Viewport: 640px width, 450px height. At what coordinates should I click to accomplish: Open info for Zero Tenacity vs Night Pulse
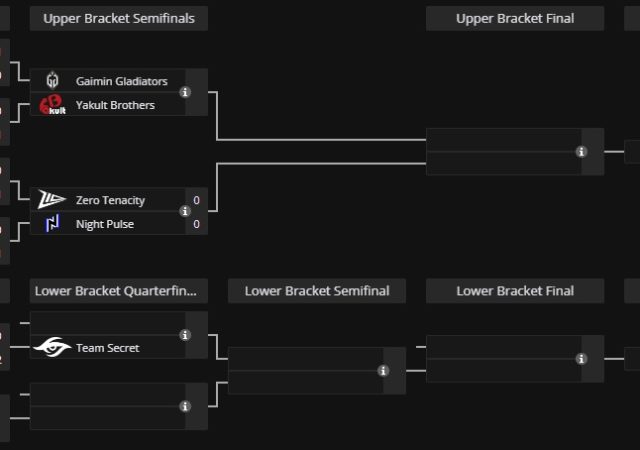185,212
